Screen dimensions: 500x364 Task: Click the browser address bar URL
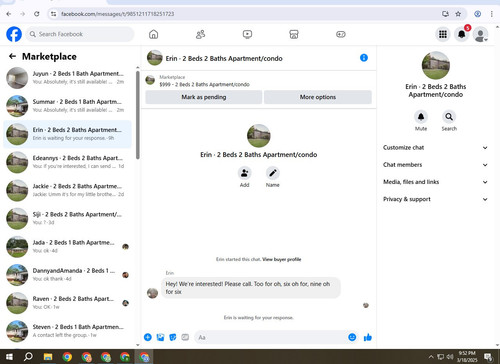click(x=118, y=14)
